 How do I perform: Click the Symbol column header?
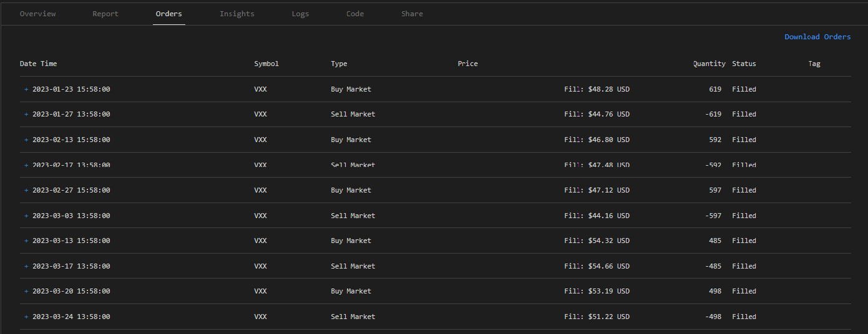tap(266, 64)
